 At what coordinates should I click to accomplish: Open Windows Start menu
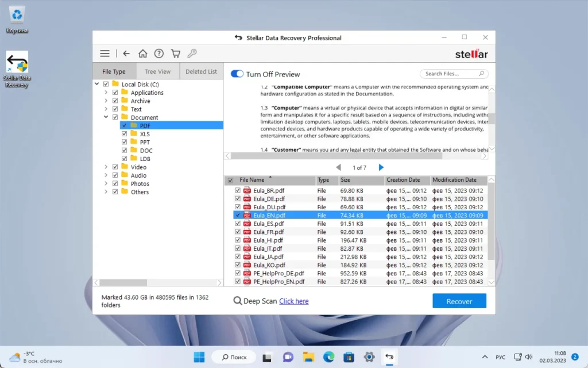(199, 356)
